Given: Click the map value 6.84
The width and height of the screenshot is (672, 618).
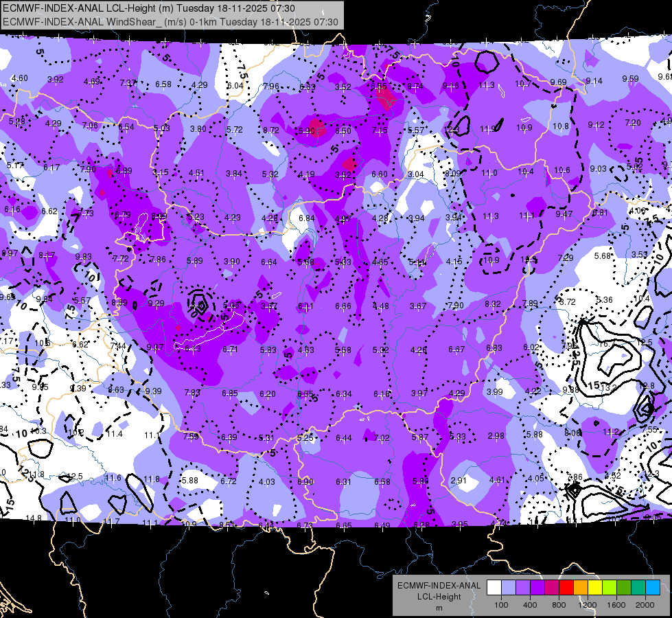Looking at the screenshot, I should coord(307,218).
